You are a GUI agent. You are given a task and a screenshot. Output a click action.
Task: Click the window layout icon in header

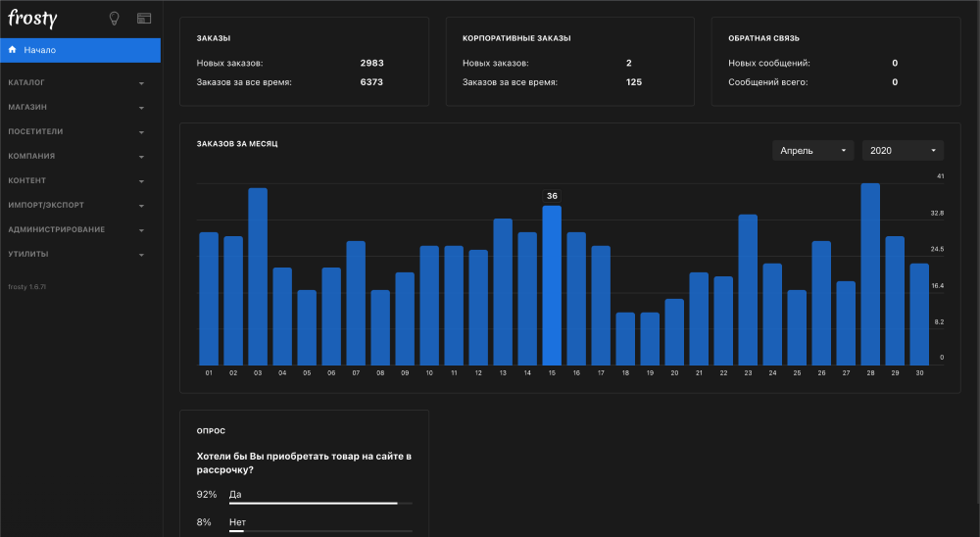144,18
